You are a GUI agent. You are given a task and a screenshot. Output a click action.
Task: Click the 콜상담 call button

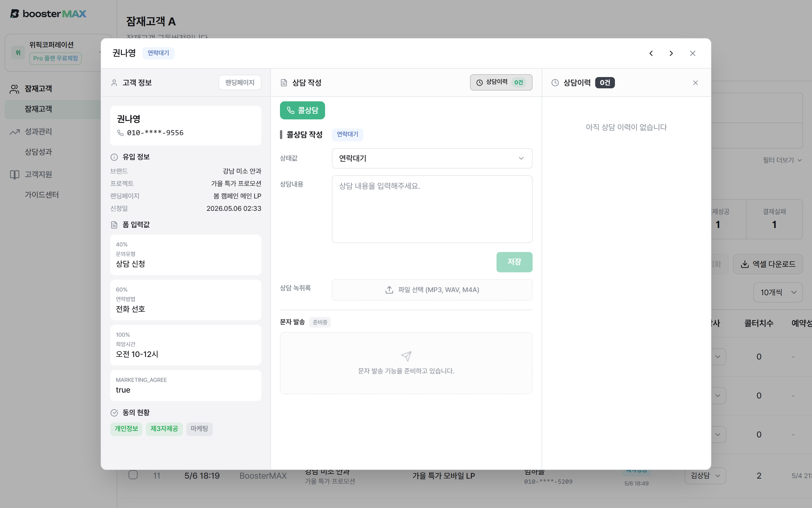(302, 110)
